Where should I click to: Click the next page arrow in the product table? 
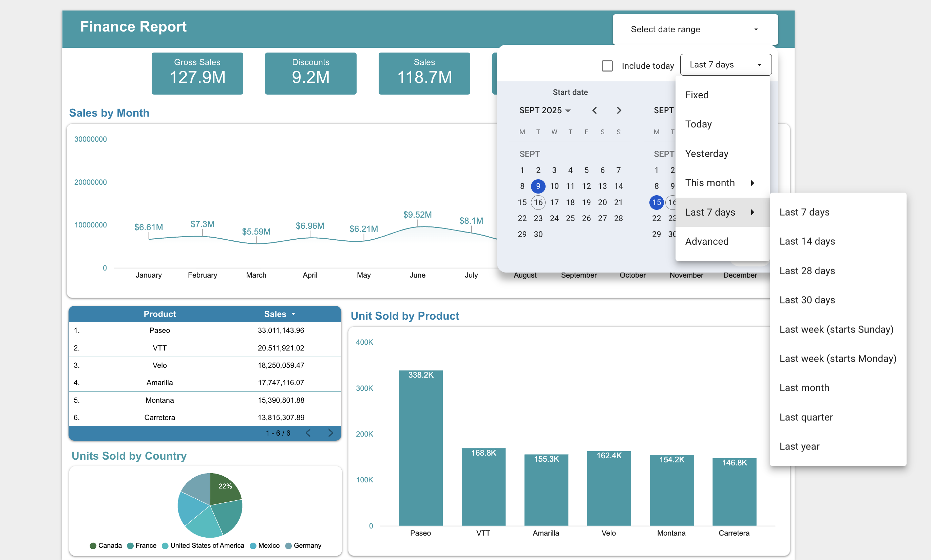coord(331,433)
